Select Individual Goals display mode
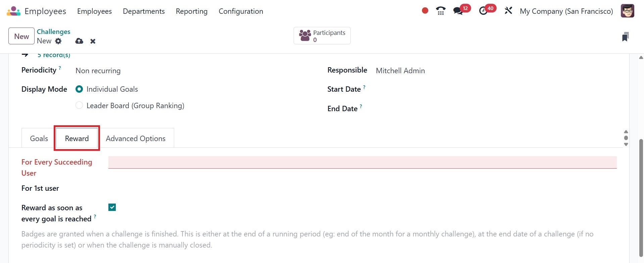Image resolution: width=644 pixels, height=263 pixels. pos(79,89)
